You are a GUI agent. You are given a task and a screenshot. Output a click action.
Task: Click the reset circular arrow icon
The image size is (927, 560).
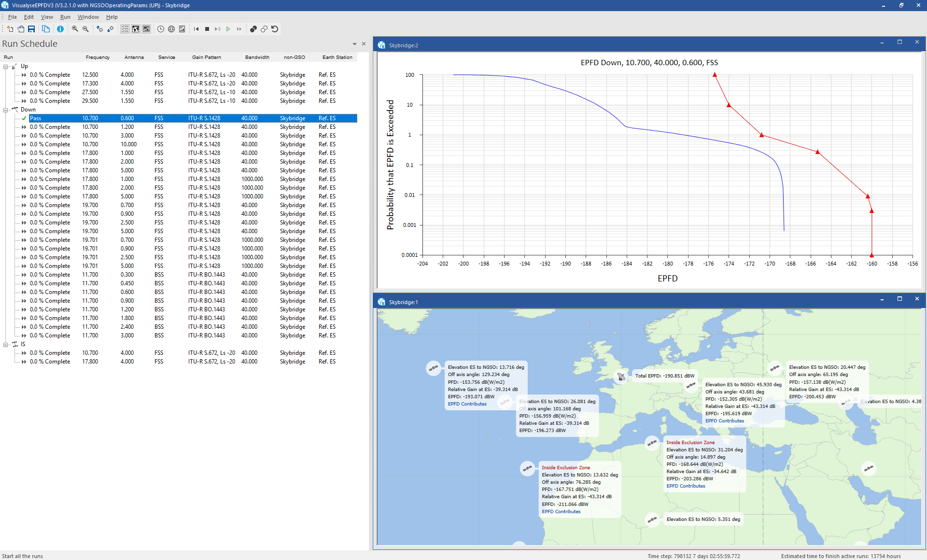point(275,29)
